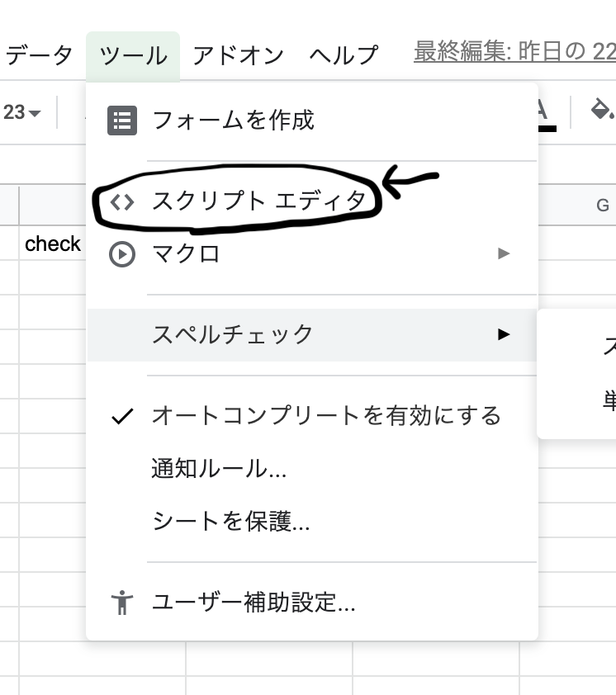Open the 123 number format dropdown

tap(21, 112)
